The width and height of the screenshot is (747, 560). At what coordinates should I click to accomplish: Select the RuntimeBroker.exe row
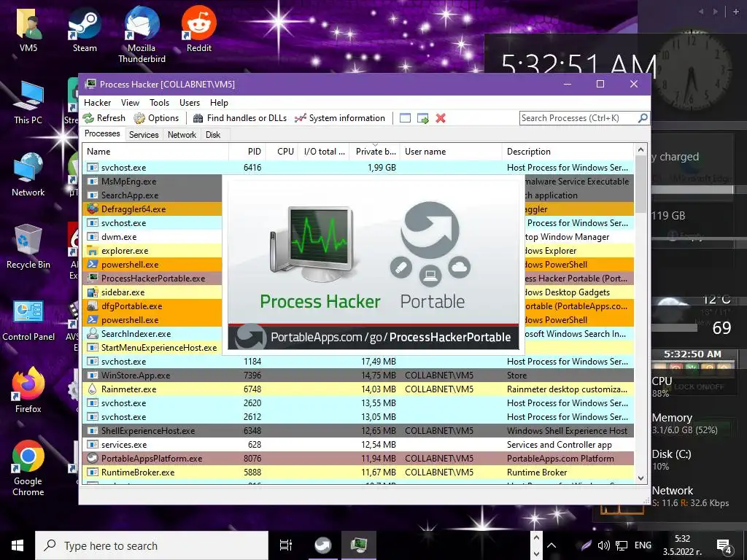pyautogui.click(x=358, y=472)
